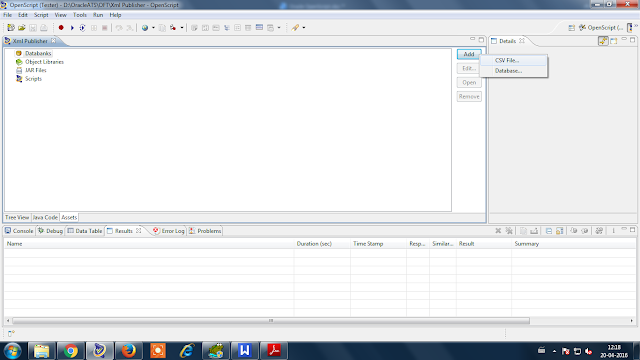The height and width of the screenshot is (360, 640).
Task: Select Databanks in the assets tree
Action: [x=38, y=53]
